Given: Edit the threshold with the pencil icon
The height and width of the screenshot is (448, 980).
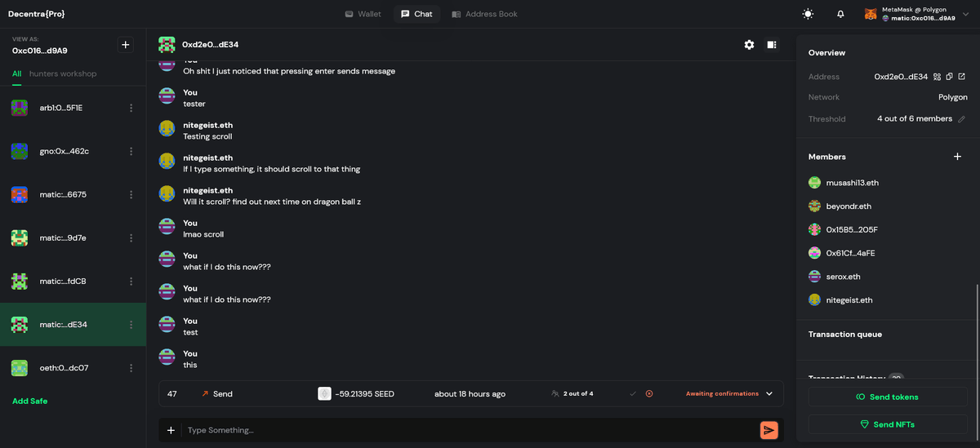Looking at the screenshot, I should pos(962,119).
